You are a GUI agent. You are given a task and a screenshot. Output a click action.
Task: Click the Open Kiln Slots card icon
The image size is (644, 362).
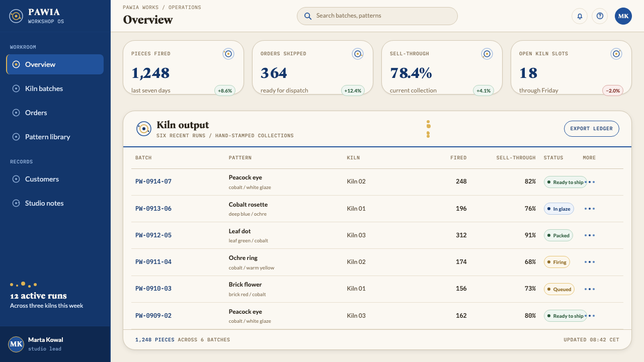(616, 54)
